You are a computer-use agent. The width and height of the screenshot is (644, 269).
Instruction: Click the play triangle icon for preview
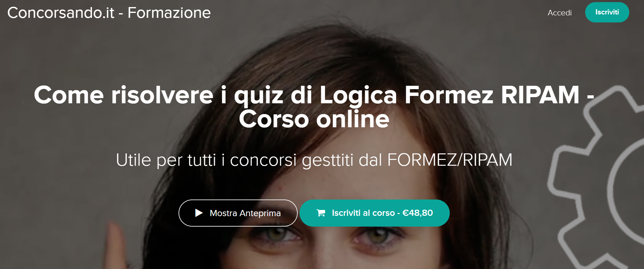pos(199,213)
